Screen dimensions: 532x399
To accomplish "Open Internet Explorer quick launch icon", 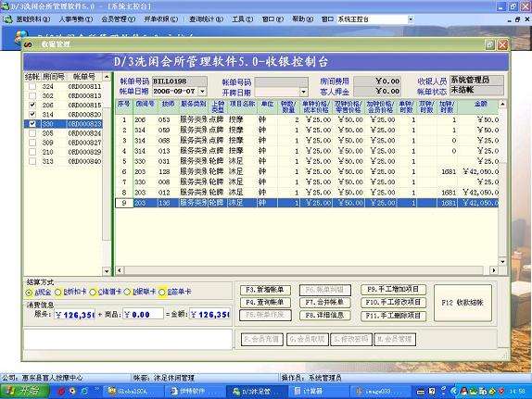I will (x=84, y=392).
